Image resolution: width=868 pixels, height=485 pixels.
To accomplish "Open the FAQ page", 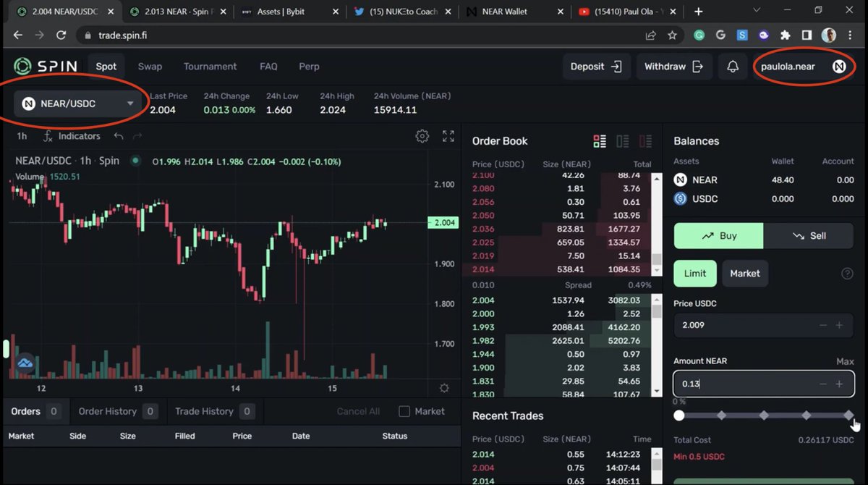I will pos(268,66).
